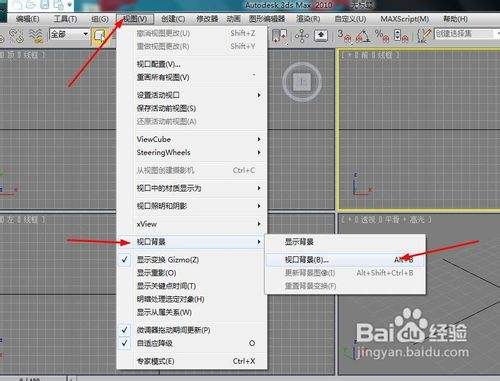The image size is (500, 381).
Task: Click the mirror/pivot icon left of Manipulate
Action: click(x=280, y=35)
